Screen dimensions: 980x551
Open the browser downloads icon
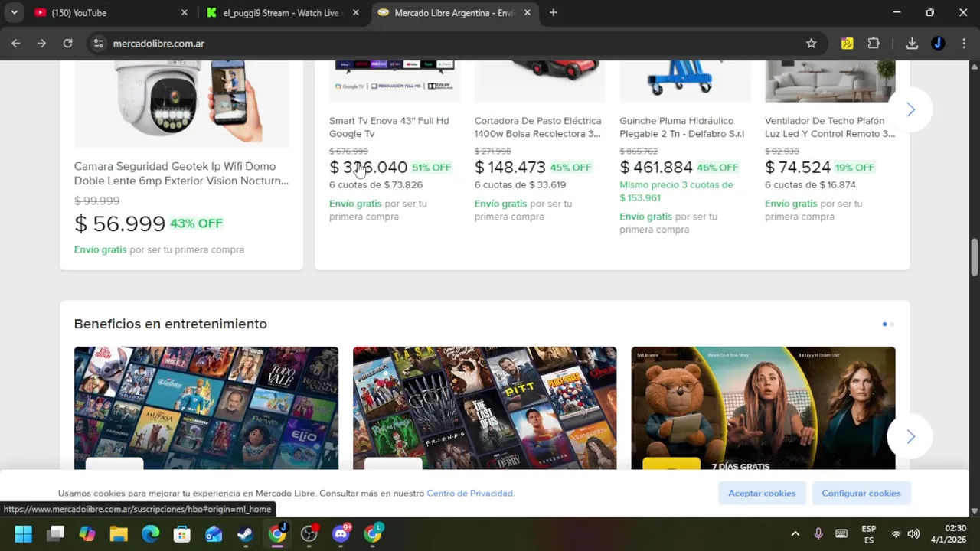click(x=912, y=44)
